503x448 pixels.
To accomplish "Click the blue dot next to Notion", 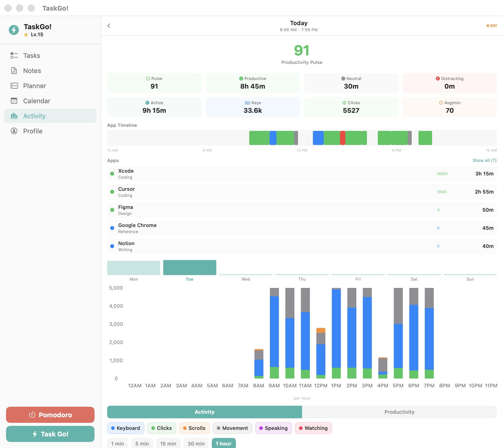I will [112, 246].
